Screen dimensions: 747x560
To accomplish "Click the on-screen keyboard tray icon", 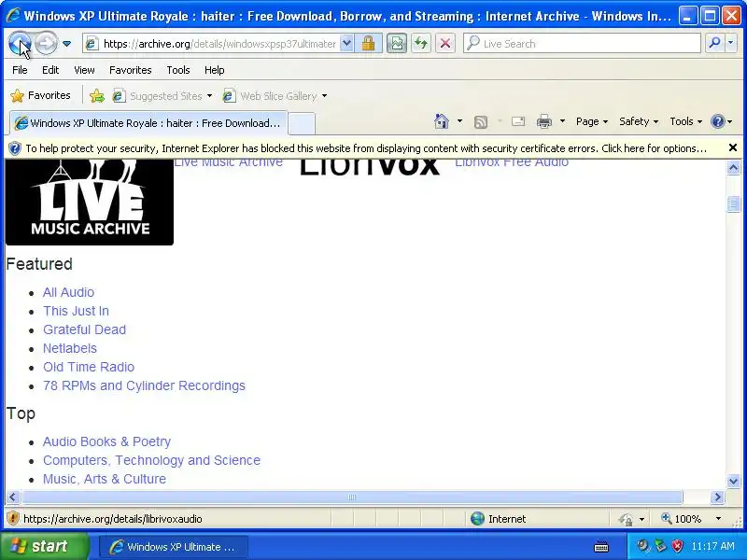I will click(601, 546).
